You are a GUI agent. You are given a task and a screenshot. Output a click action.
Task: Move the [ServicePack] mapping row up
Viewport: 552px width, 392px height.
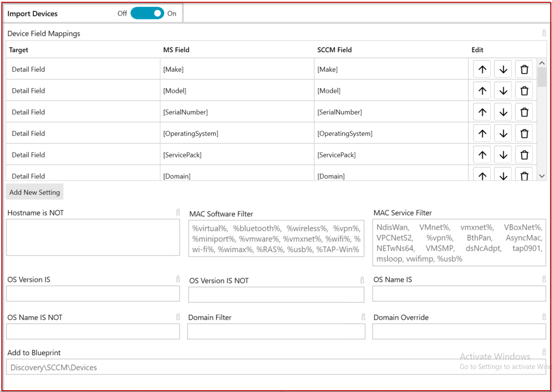click(482, 155)
